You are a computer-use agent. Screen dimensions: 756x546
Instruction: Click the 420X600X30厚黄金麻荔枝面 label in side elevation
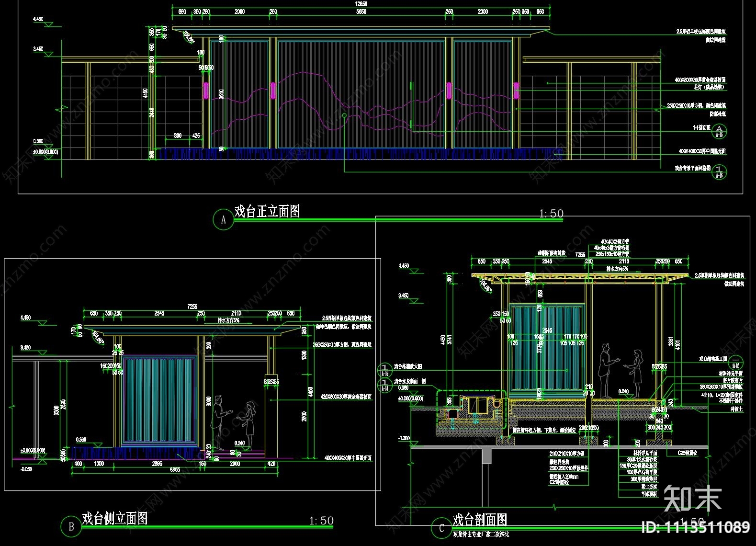[347, 397]
